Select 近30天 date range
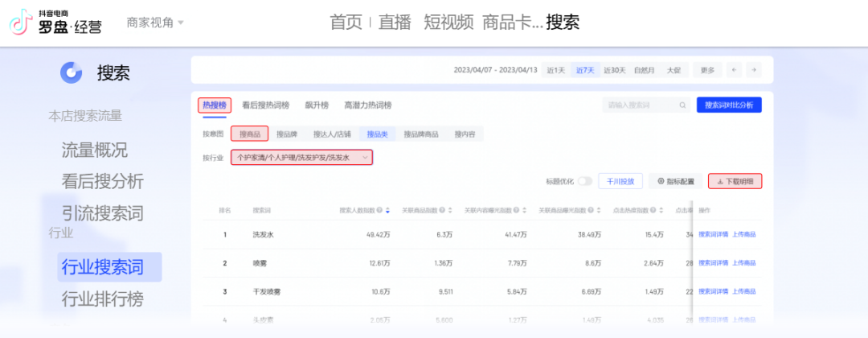The image size is (868, 338). (x=615, y=70)
